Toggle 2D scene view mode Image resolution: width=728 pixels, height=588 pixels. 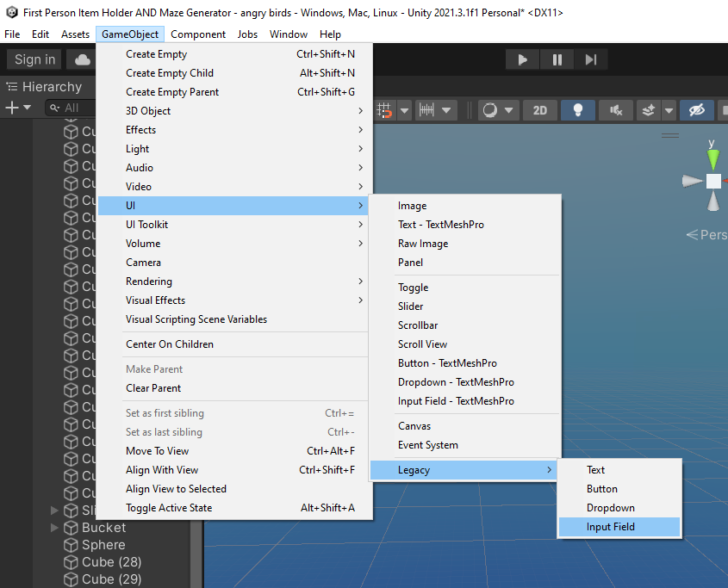(x=539, y=110)
